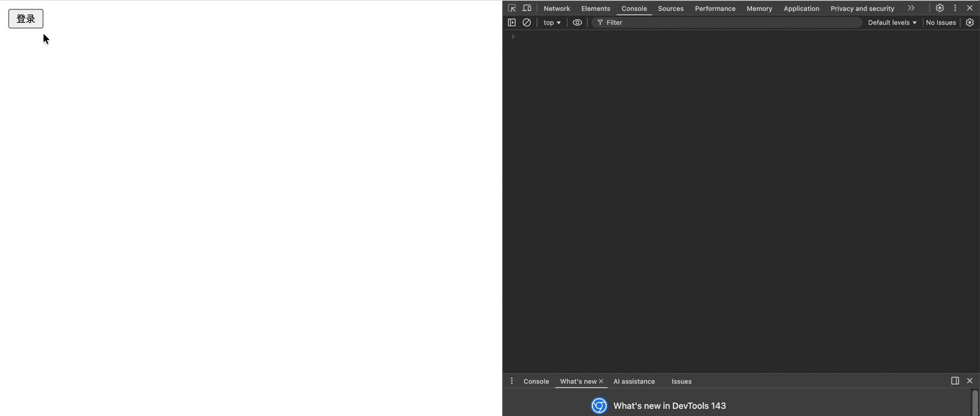Screen dimensions: 980x416
Task: Click the 登录 button
Action: [26, 19]
